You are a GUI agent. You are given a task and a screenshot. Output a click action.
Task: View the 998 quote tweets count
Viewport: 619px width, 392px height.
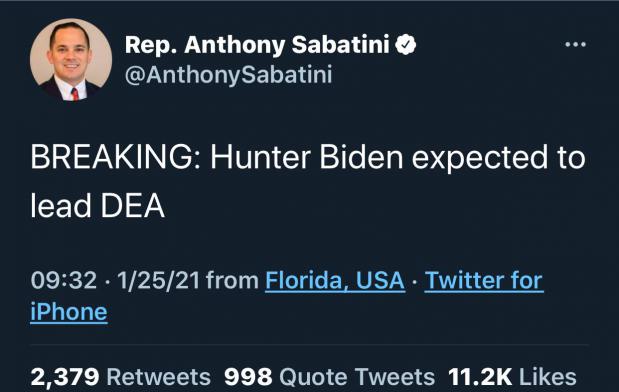(248, 377)
